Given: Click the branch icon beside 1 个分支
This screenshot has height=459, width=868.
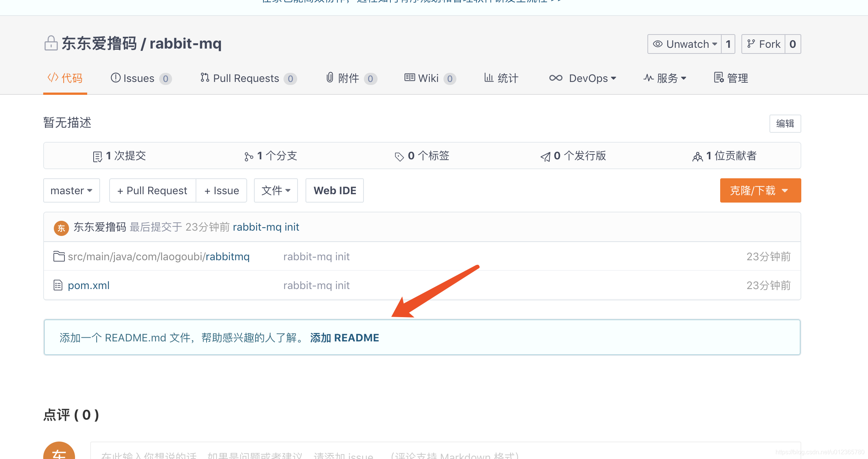Looking at the screenshot, I should pos(249,157).
